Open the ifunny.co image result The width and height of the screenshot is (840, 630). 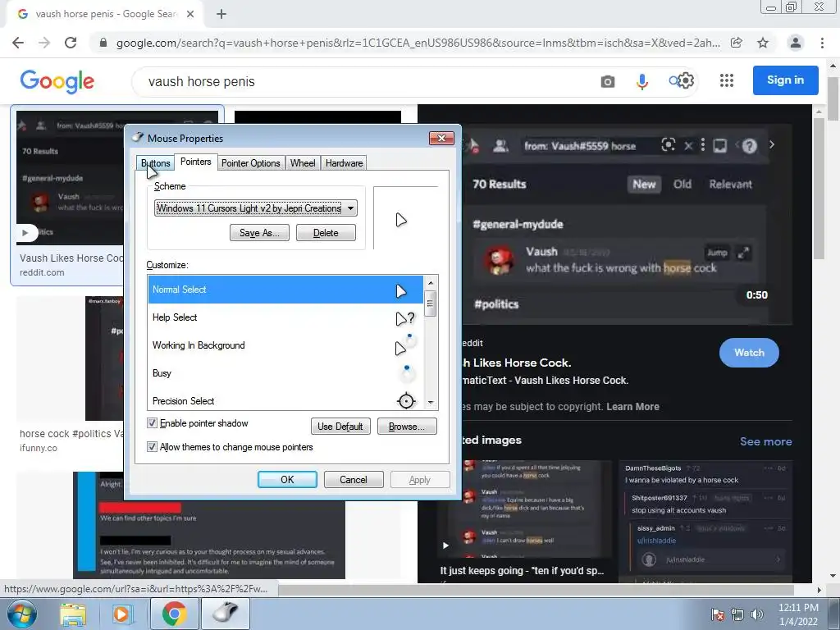[x=71, y=375]
